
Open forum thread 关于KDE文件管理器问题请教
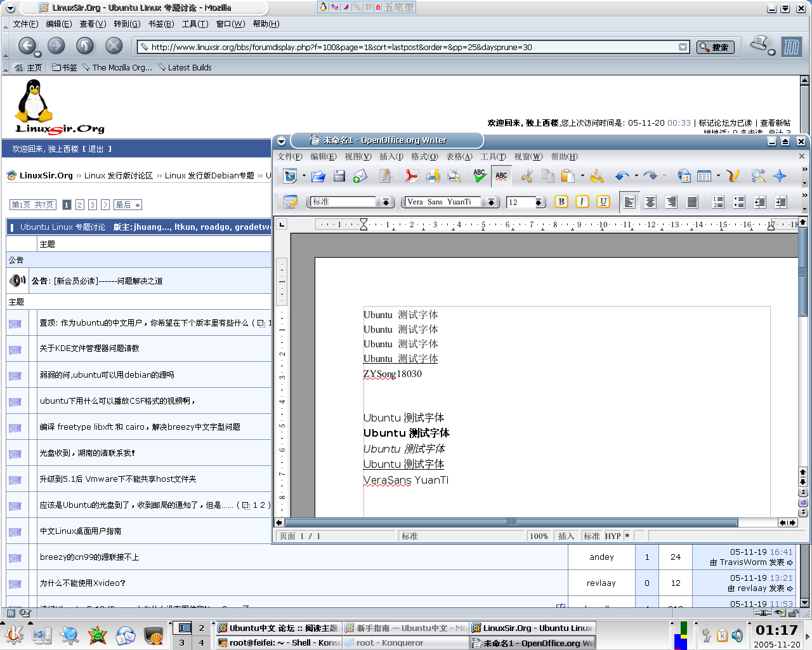click(x=89, y=348)
